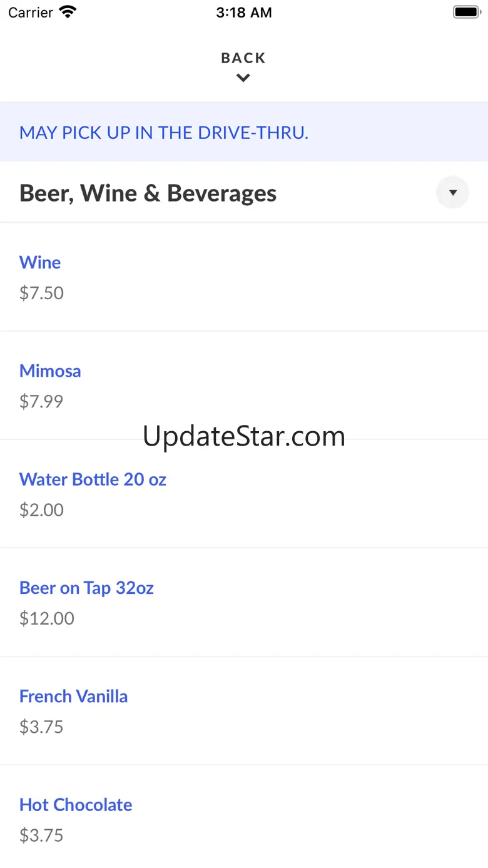Click the down chevron beneath BACK
Image resolution: width=488 pixels, height=868 pixels.
(x=243, y=78)
